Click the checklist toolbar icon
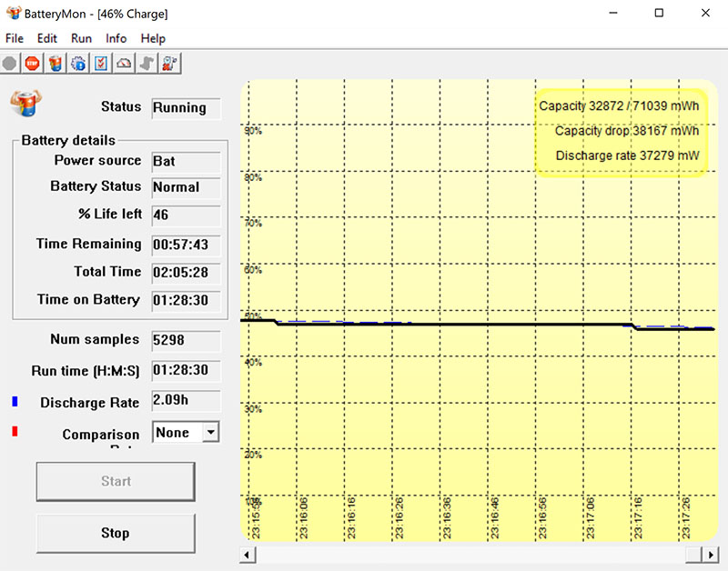The width and height of the screenshot is (728, 571). click(x=101, y=64)
